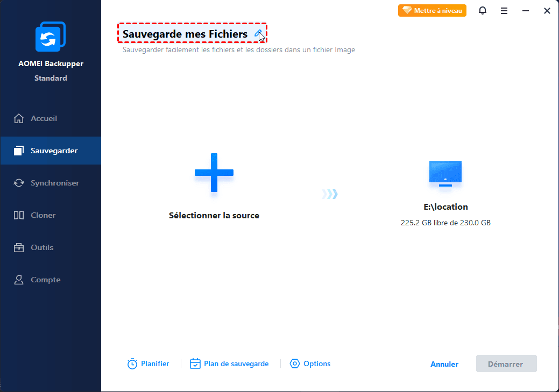The height and width of the screenshot is (392, 559).
Task: Open the Compte account section
Action: [51, 280]
